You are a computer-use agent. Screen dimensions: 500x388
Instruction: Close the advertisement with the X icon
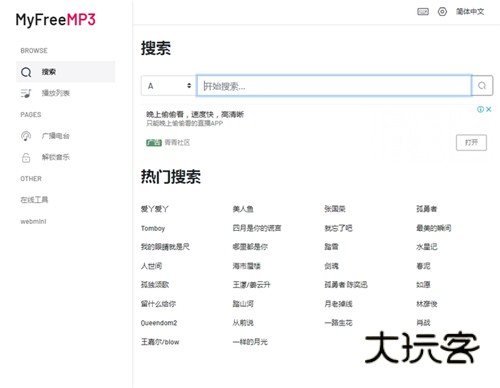click(x=489, y=109)
